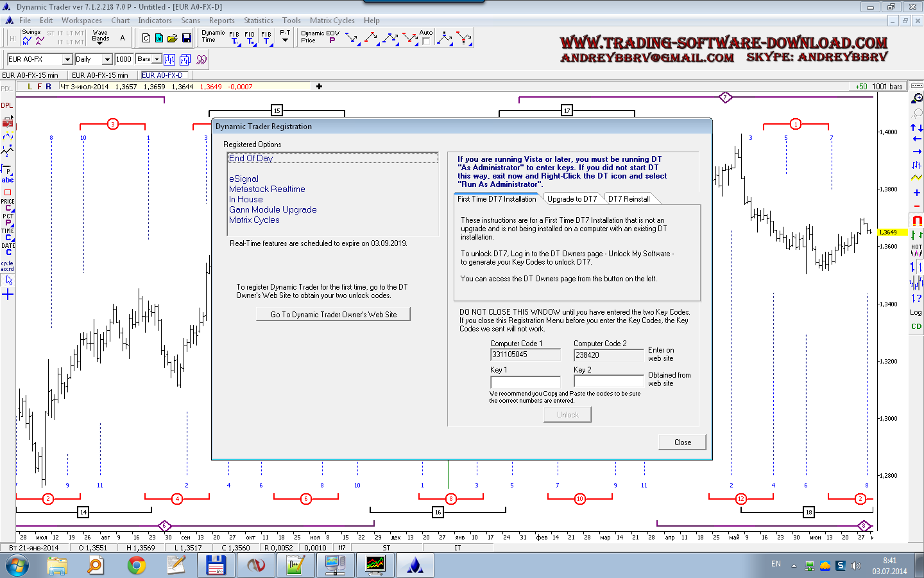The height and width of the screenshot is (578, 924).
Task: Click the abc text annotation tool
Action: (x=8, y=180)
